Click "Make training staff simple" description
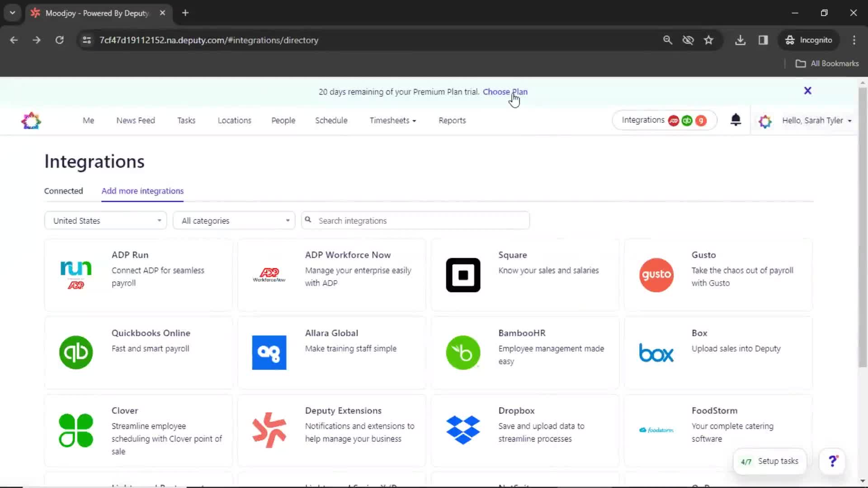The width and height of the screenshot is (868, 488). 350,348
